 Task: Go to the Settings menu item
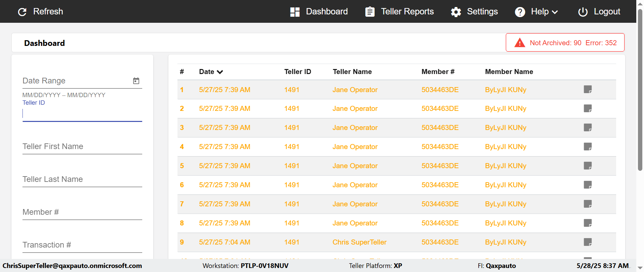[482, 12]
